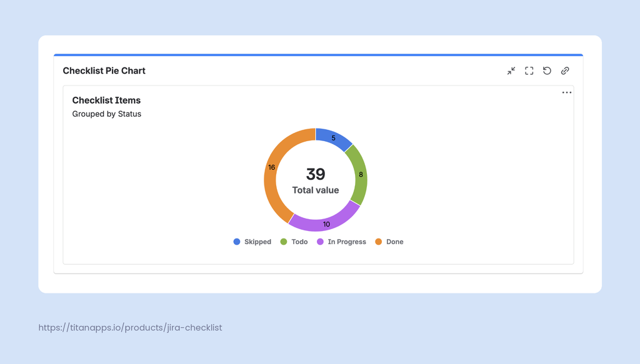The image size is (640, 364).
Task: Toggle the Skipped legend entry
Action: [x=252, y=242]
